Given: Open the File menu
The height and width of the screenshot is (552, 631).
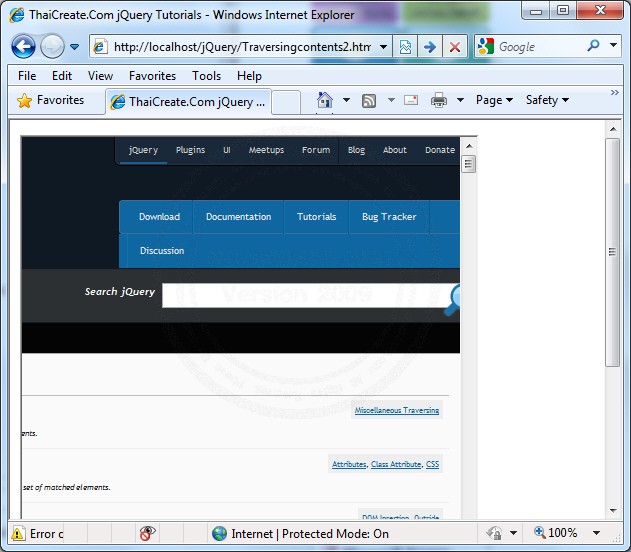Looking at the screenshot, I should (27, 76).
